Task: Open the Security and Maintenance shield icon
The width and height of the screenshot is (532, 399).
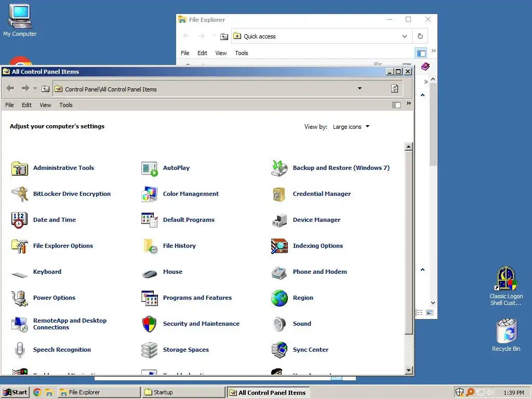Action: click(x=149, y=324)
